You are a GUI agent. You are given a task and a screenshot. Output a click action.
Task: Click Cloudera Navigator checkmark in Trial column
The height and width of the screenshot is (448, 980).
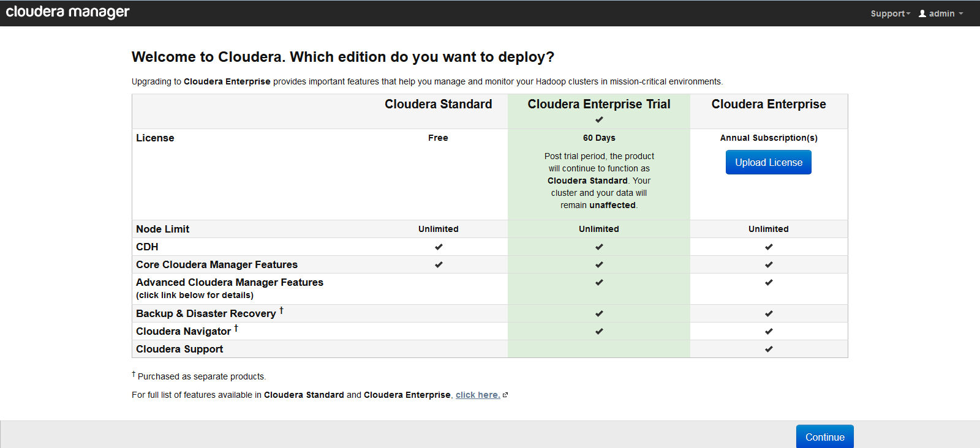[x=599, y=331]
